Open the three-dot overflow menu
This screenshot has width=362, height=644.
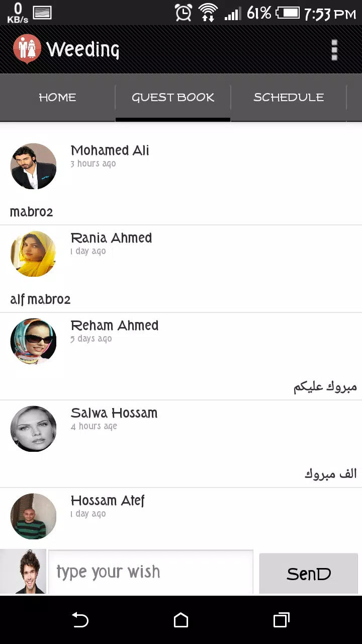pyautogui.click(x=334, y=50)
